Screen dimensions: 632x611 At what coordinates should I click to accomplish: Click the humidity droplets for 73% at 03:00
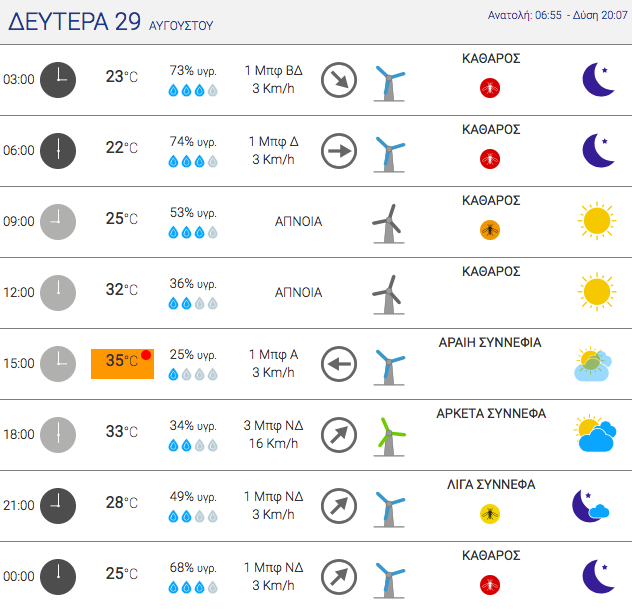(193, 90)
